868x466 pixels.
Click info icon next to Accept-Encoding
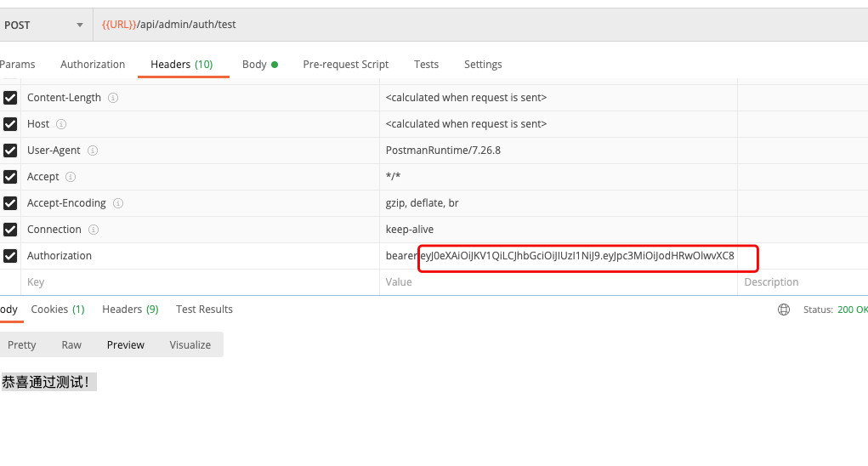(x=118, y=203)
